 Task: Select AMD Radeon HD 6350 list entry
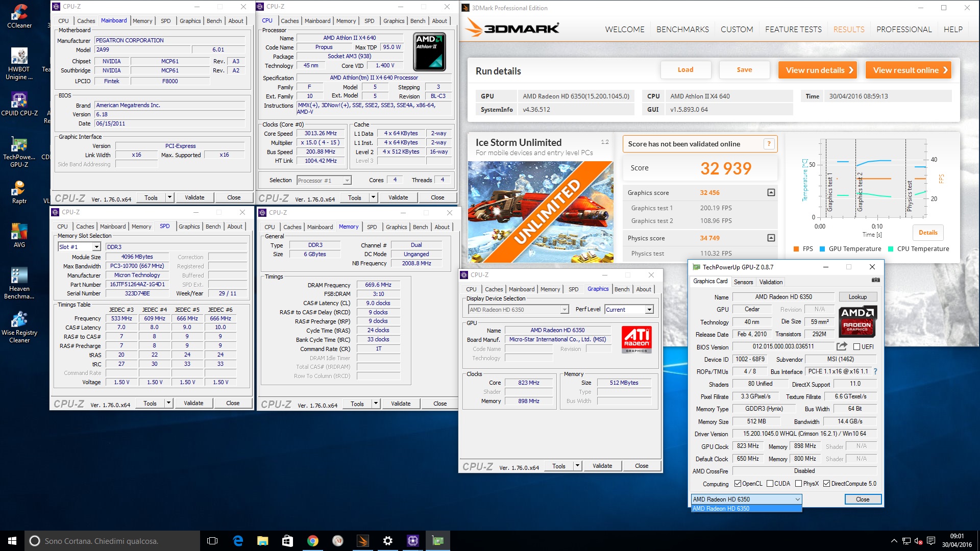coord(746,509)
